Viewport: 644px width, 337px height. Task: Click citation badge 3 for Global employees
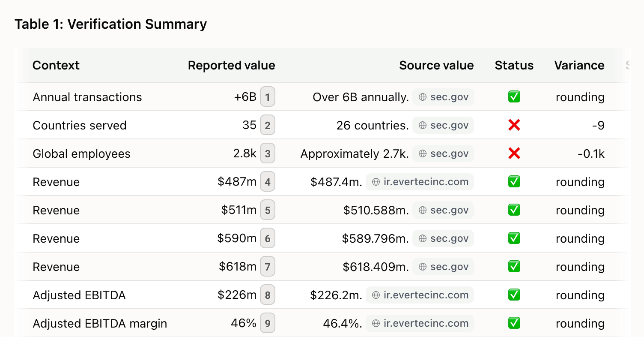pyautogui.click(x=268, y=153)
